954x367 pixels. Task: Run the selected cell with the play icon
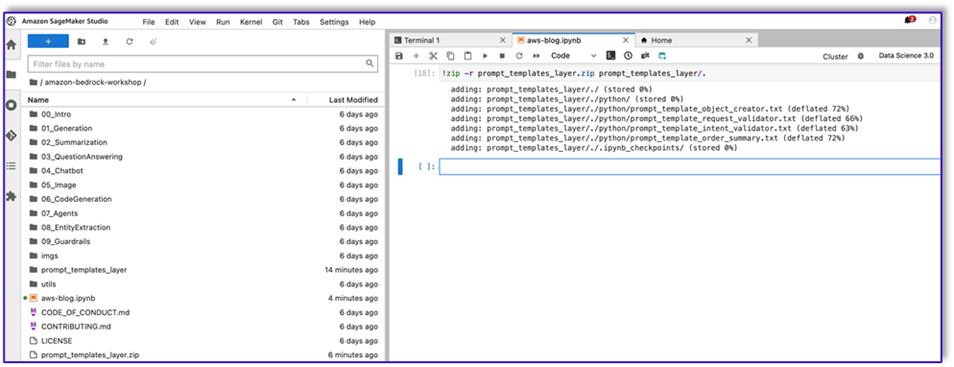[485, 56]
